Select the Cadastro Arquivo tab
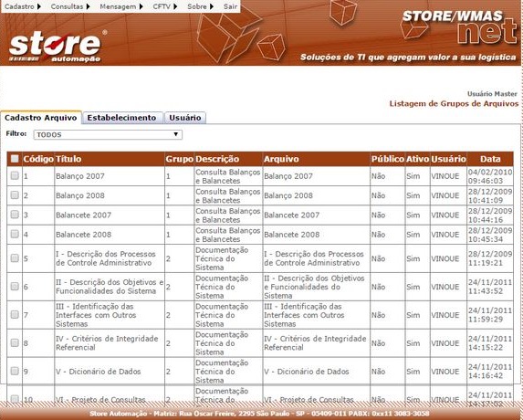The image size is (523, 420). click(41, 118)
